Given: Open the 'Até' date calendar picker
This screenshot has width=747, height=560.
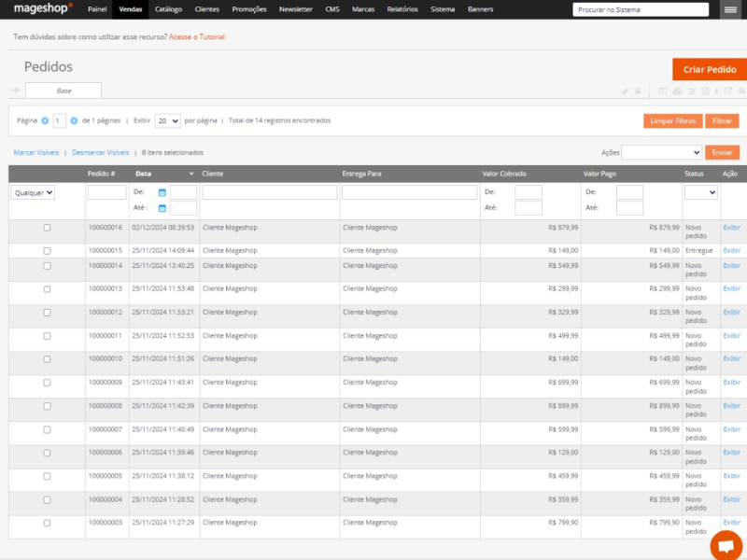Looking at the screenshot, I should (162, 208).
